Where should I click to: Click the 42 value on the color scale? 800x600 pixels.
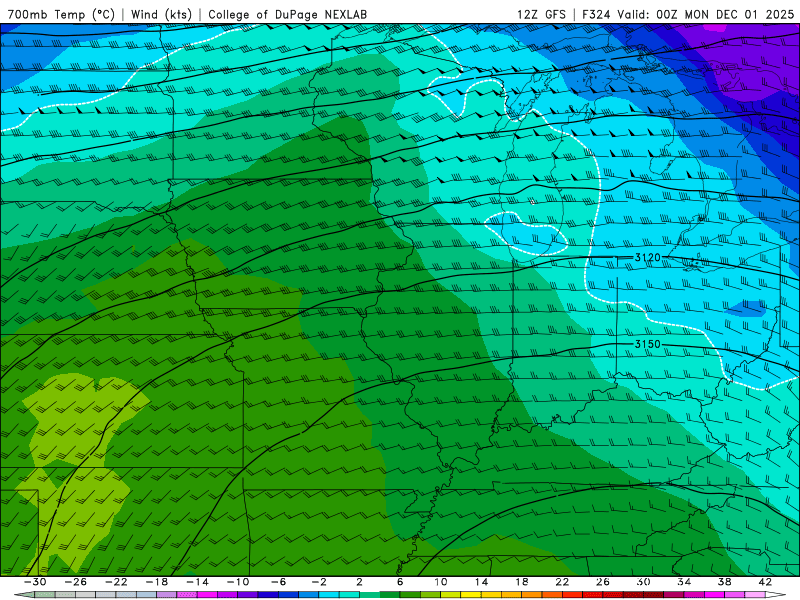pyautogui.click(x=764, y=582)
